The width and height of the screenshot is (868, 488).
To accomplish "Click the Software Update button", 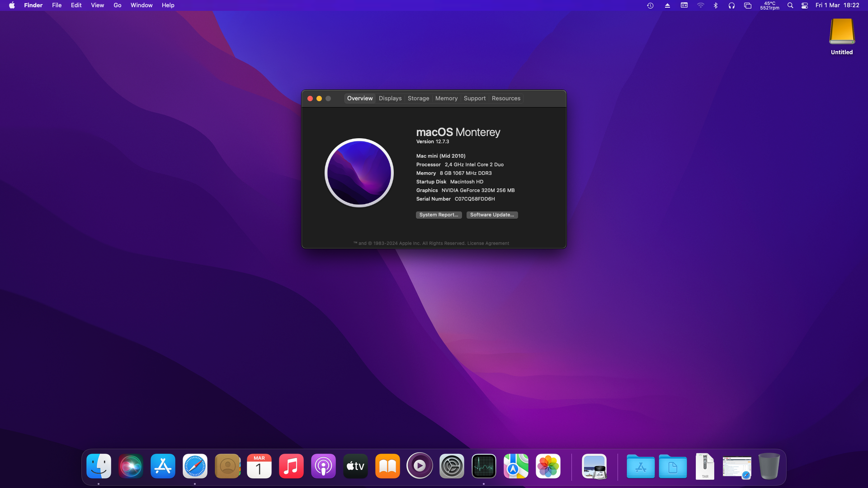I will point(492,215).
